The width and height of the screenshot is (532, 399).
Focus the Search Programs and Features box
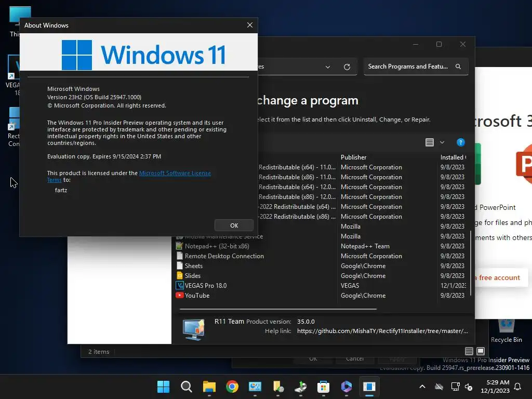pyautogui.click(x=416, y=66)
